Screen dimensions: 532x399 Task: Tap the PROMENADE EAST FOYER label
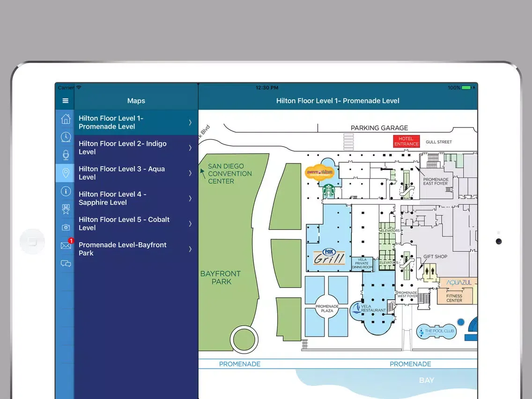pyautogui.click(x=436, y=182)
